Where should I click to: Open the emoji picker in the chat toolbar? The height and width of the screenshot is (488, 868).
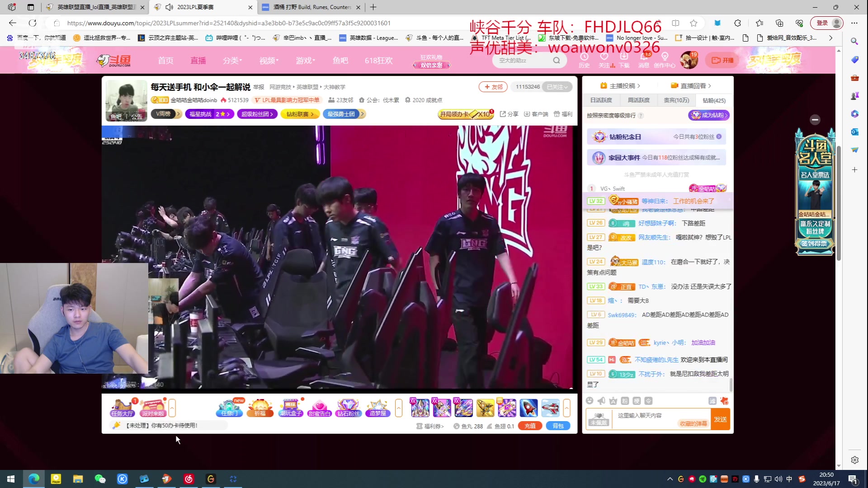click(x=589, y=401)
